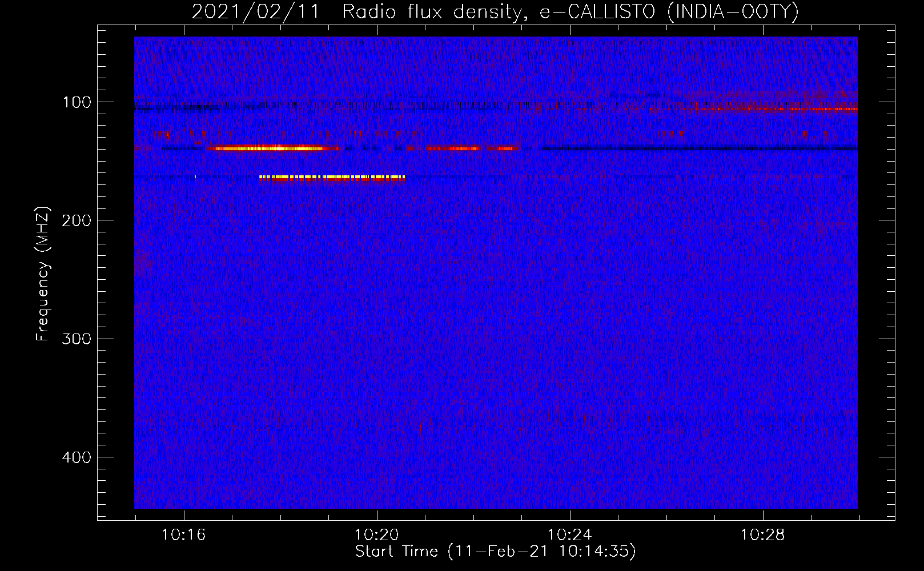Click the '300' frequency tick label

pos(77,339)
